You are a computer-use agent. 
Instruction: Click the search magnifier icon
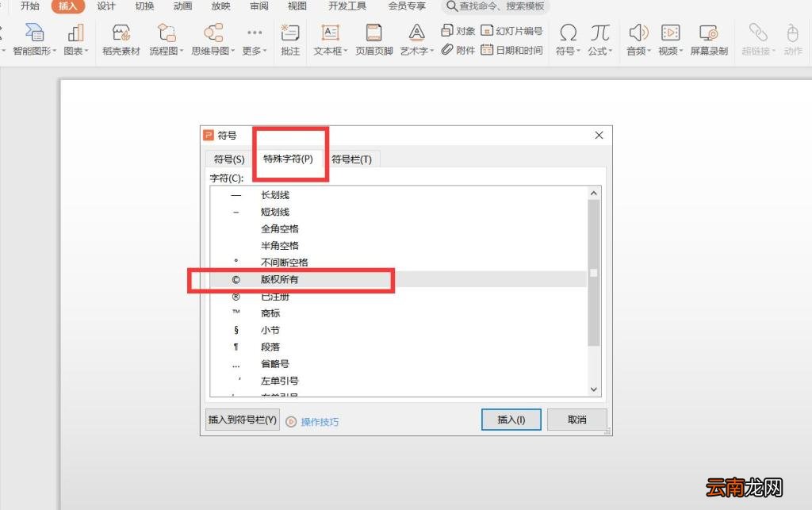tap(451, 6)
